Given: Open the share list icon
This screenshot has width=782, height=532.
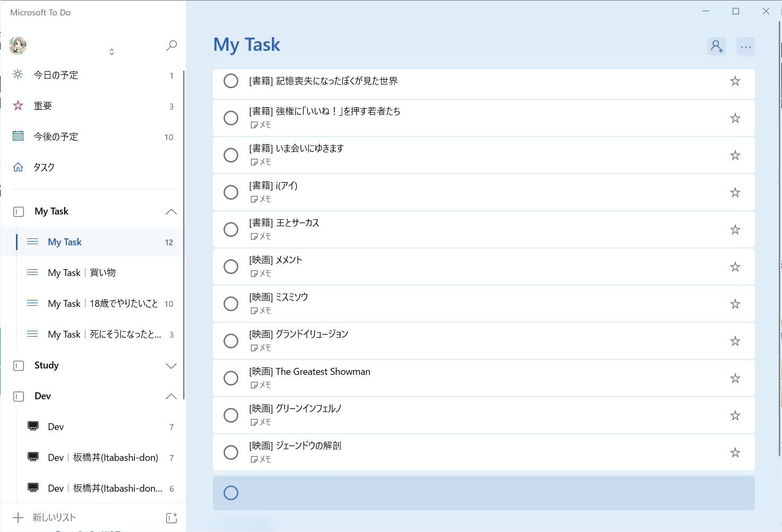Looking at the screenshot, I should point(716,46).
